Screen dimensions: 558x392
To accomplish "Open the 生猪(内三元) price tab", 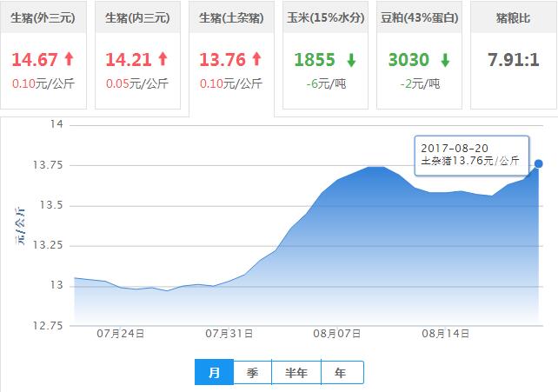I will pyautogui.click(x=137, y=55).
